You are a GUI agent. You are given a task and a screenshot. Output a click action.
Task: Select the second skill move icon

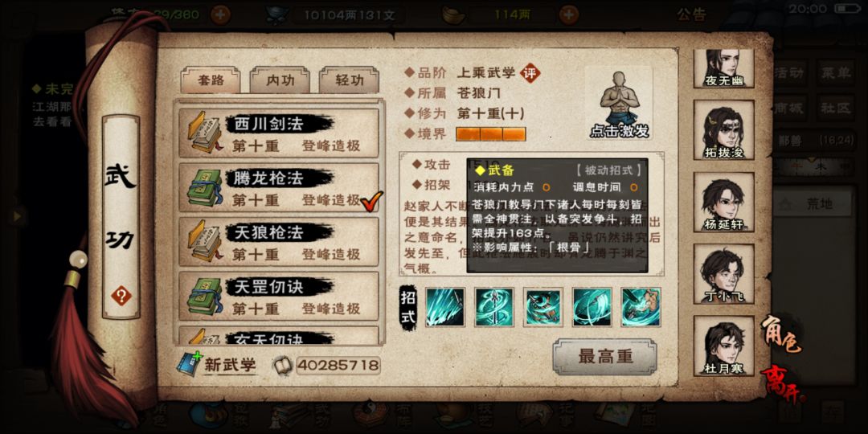click(x=493, y=307)
